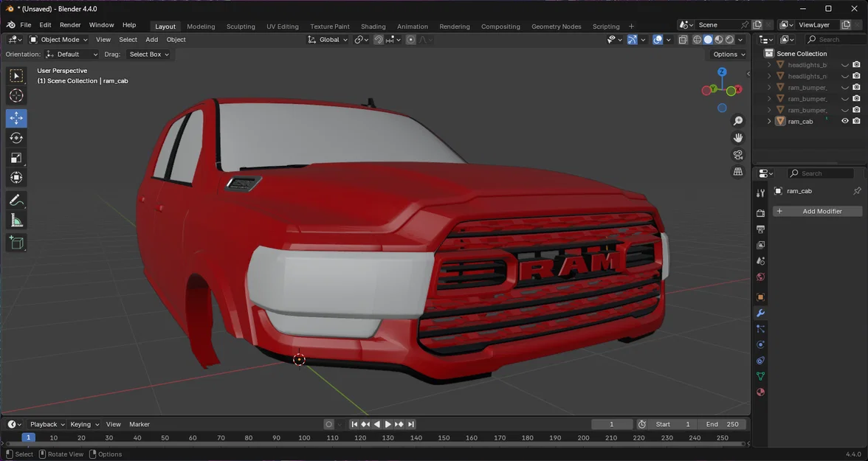Select the Add Cube tool

(16, 243)
